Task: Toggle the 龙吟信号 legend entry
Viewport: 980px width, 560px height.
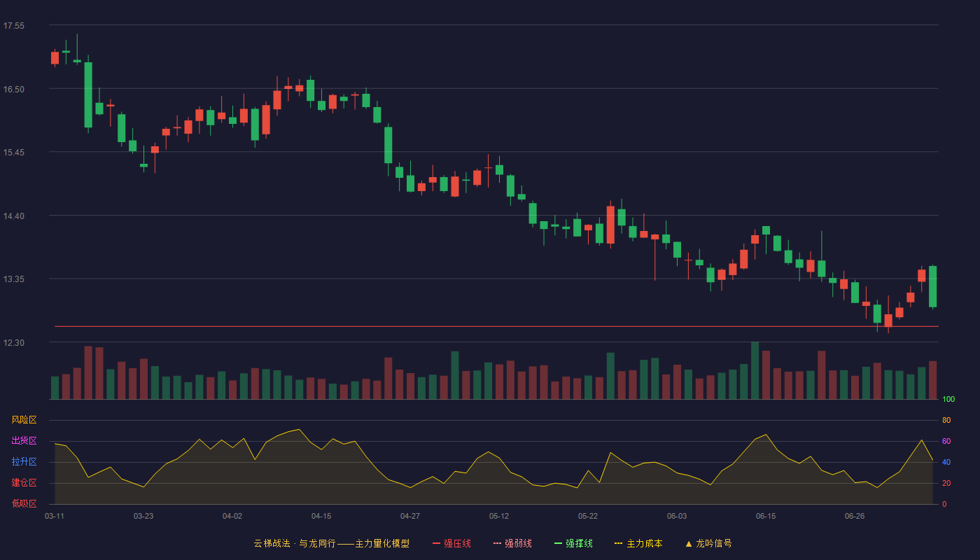Action: 708,543
